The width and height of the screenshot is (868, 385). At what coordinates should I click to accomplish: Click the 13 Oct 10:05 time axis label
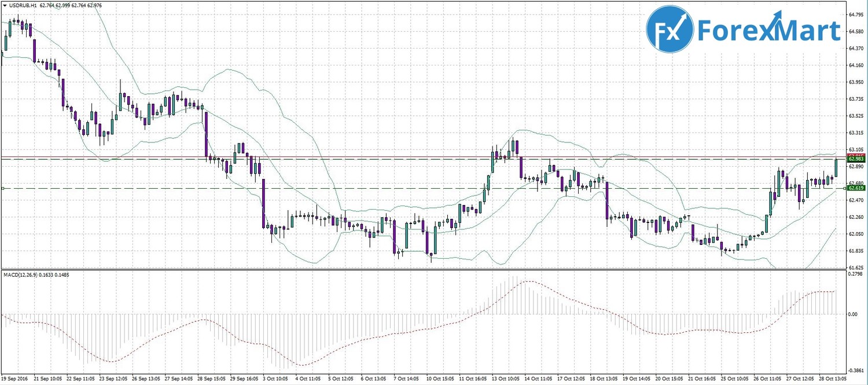[506, 378]
